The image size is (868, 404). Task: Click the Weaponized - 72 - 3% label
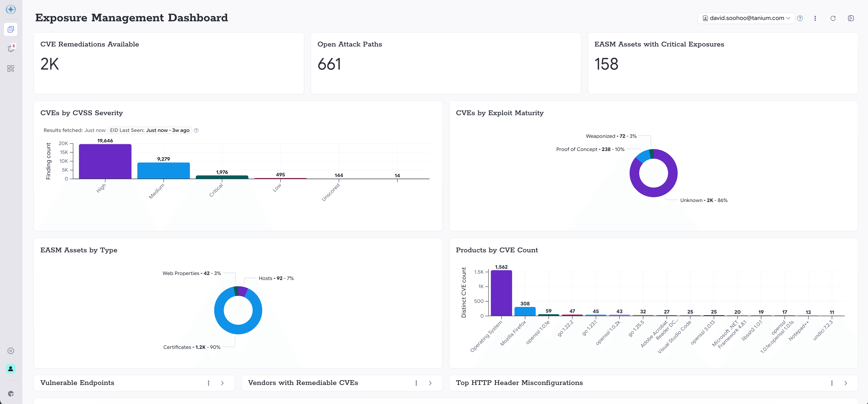point(611,136)
